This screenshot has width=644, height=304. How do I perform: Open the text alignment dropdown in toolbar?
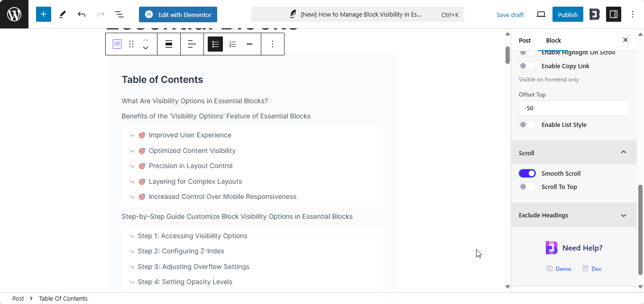tap(192, 44)
